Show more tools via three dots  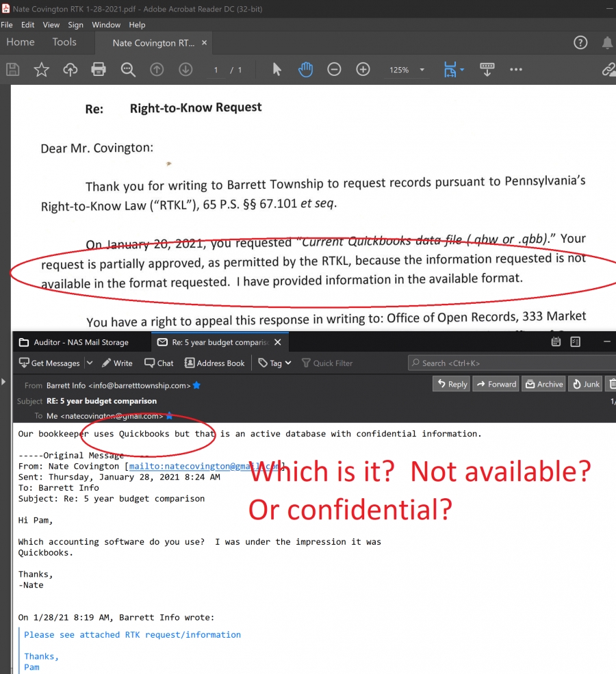click(x=516, y=69)
